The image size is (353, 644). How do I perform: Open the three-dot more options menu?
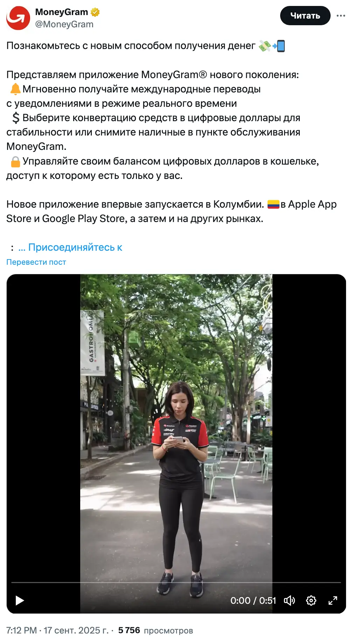[341, 16]
